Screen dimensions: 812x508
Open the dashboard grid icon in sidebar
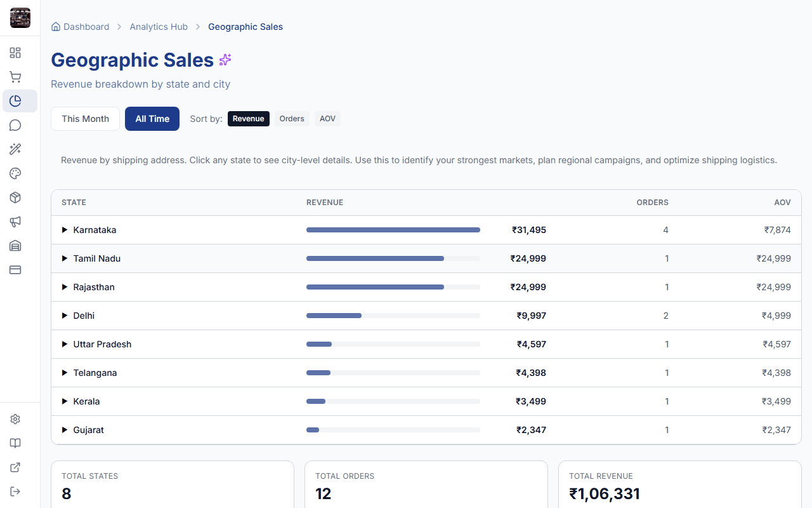click(15, 53)
